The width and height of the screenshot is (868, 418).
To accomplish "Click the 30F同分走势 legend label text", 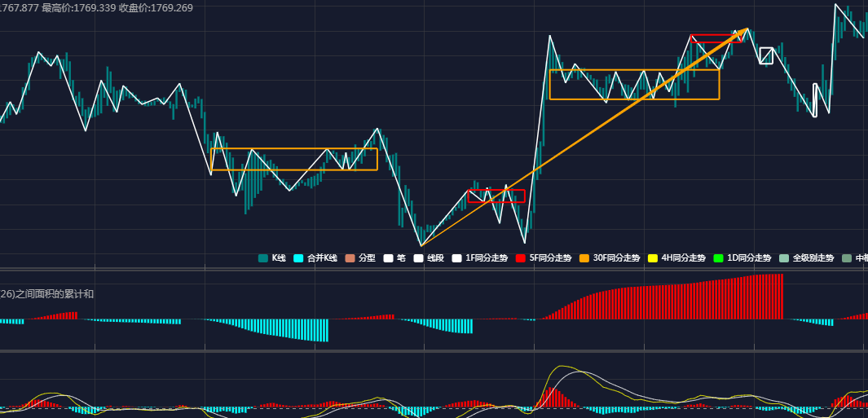I will [616, 258].
